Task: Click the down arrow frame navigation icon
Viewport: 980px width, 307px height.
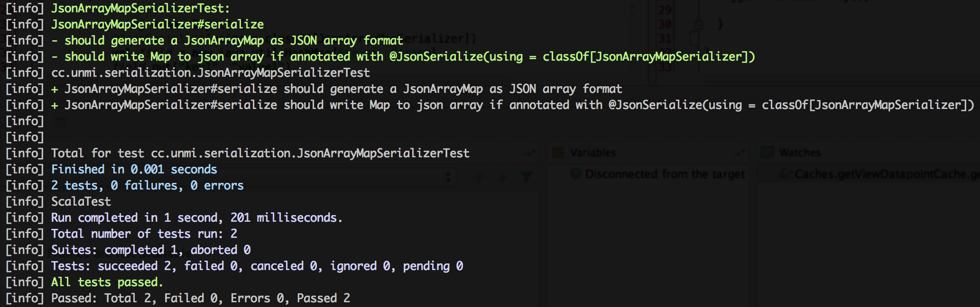Action: [x=503, y=177]
